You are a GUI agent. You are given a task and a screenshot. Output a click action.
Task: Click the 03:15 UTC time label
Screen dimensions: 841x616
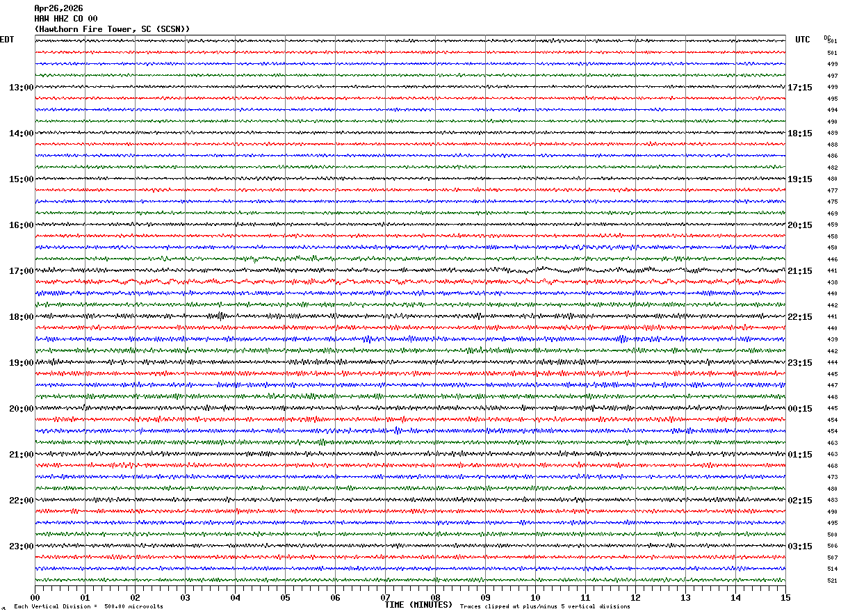(800, 546)
